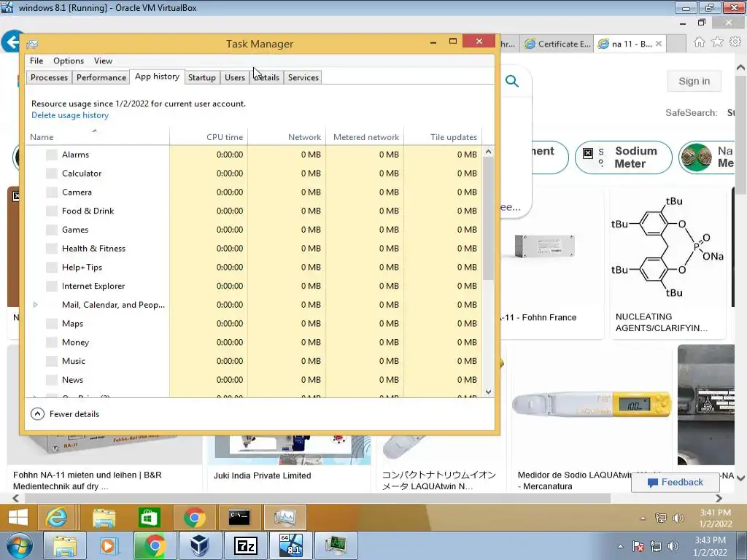Click the Maps app icon
The width and height of the screenshot is (747, 560).
[52, 324]
